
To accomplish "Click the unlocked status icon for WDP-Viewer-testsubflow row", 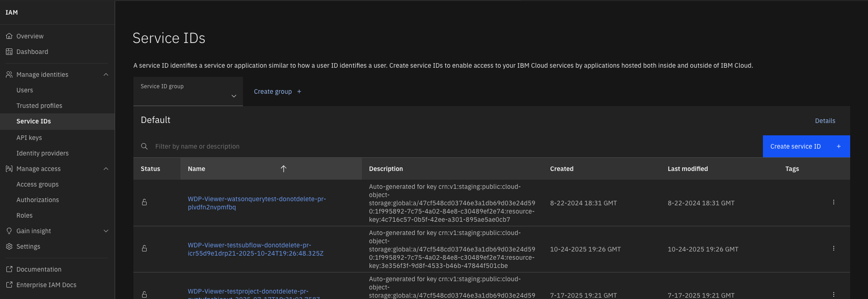I will click(144, 249).
